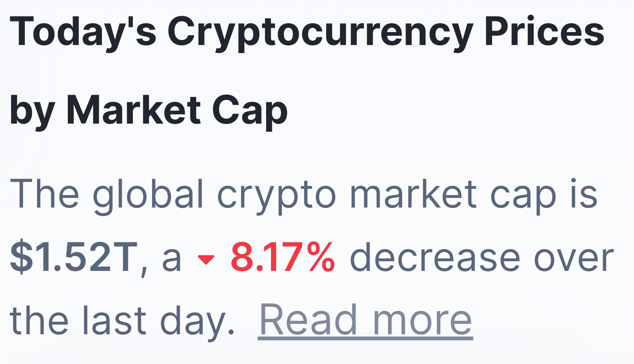Image resolution: width=634 pixels, height=364 pixels.
Task: Click the word Today's in the heading
Action: pyautogui.click(x=83, y=32)
